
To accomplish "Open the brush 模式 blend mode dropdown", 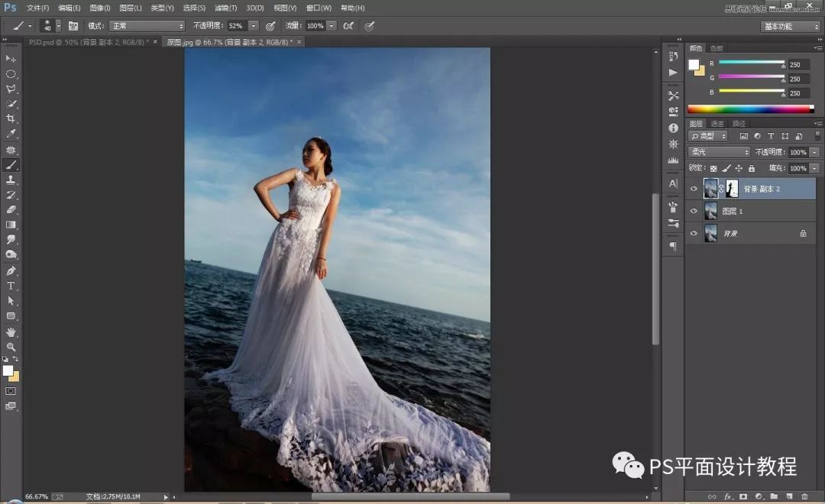I will tap(147, 26).
